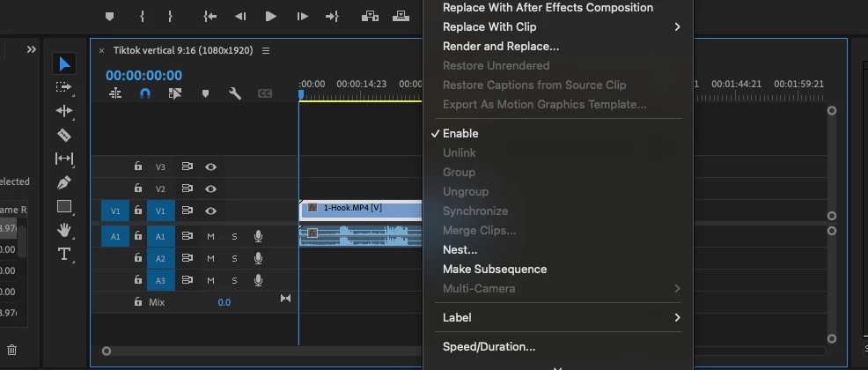
Task: Open the Timeline panel hamburger menu
Action: pos(266,50)
